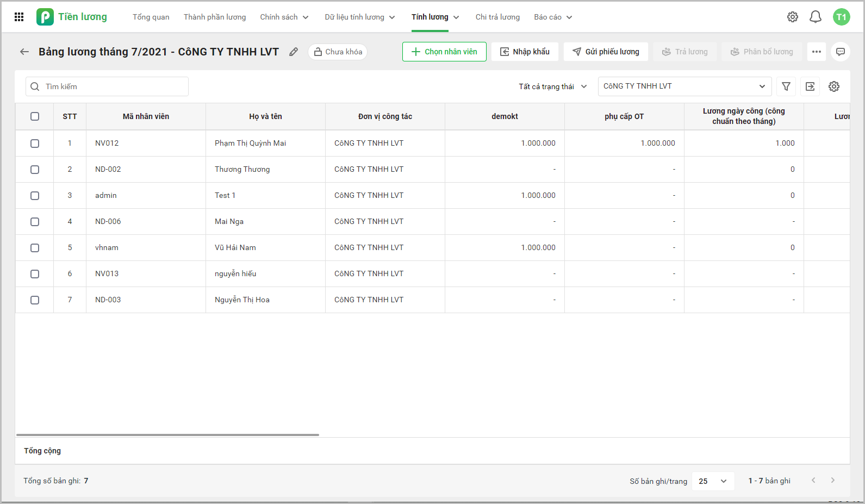Open the settings gear in top bar
This screenshot has height=504, width=865.
click(x=792, y=17)
